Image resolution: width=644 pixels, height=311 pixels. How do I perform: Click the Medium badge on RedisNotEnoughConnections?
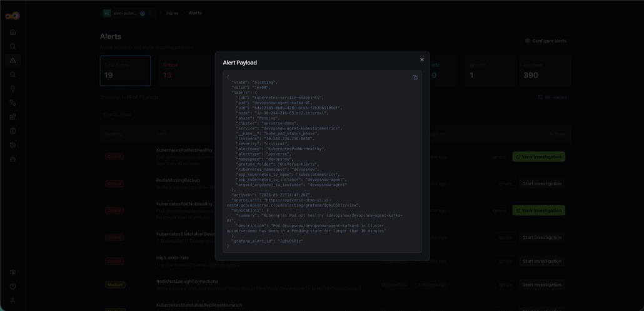115,285
